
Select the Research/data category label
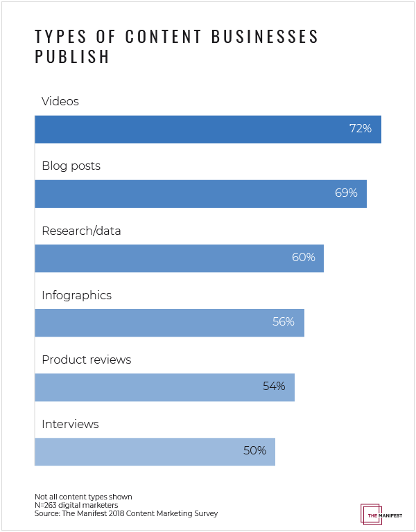tap(81, 231)
